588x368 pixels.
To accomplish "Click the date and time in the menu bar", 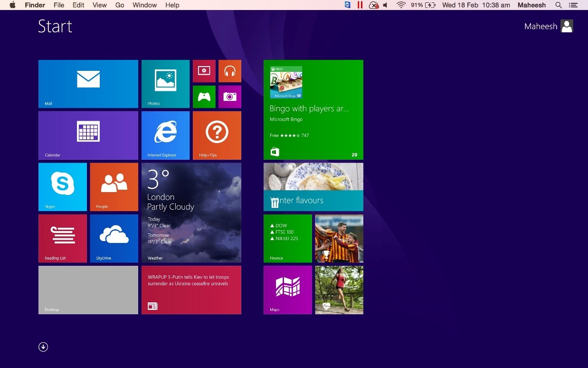I will pyautogui.click(x=476, y=5).
